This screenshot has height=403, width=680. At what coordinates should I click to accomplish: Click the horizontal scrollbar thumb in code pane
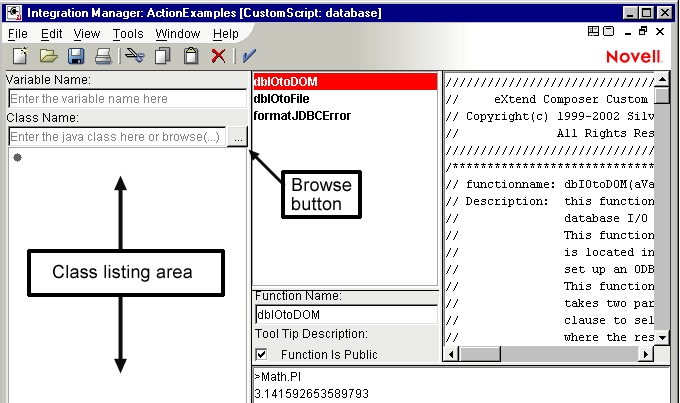[479, 354]
